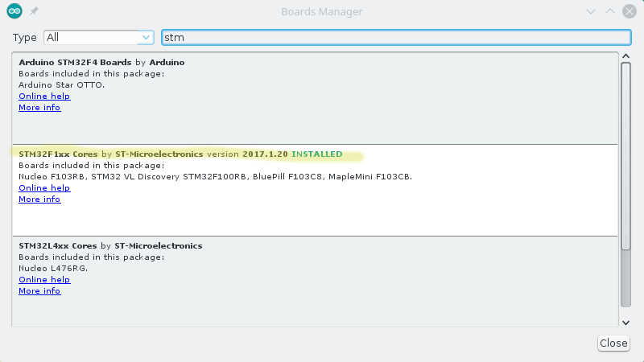This screenshot has width=644, height=362.
Task: Open the Type filter dropdown
Action: point(98,37)
